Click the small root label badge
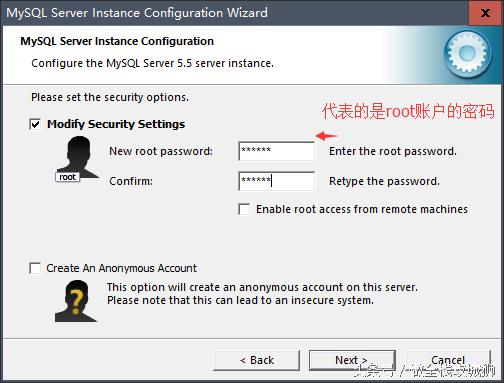Screen dimensions: 504x383 click(x=68, y=177)
